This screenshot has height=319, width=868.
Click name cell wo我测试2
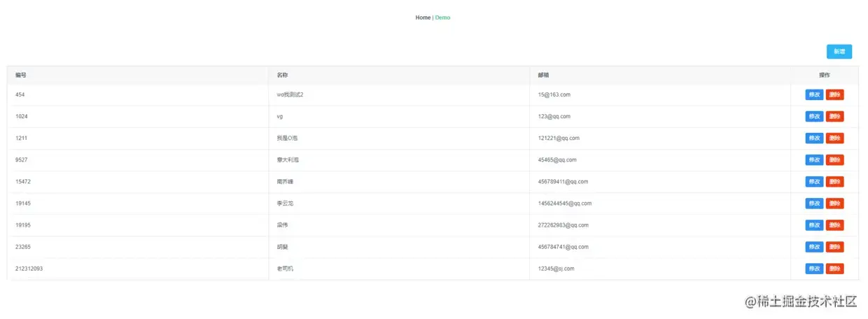pyautogui.click(x=399, y=94)
